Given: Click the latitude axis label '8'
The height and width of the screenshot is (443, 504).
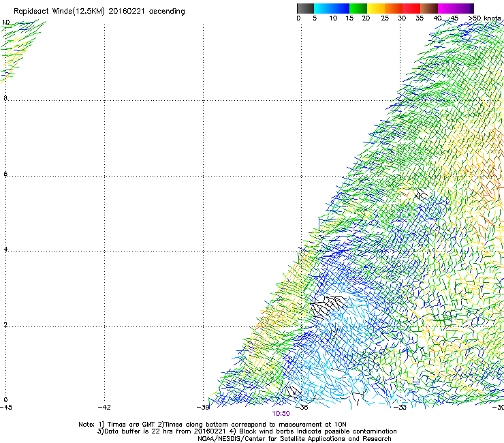Looking at the screenshot, I should 5,98.
